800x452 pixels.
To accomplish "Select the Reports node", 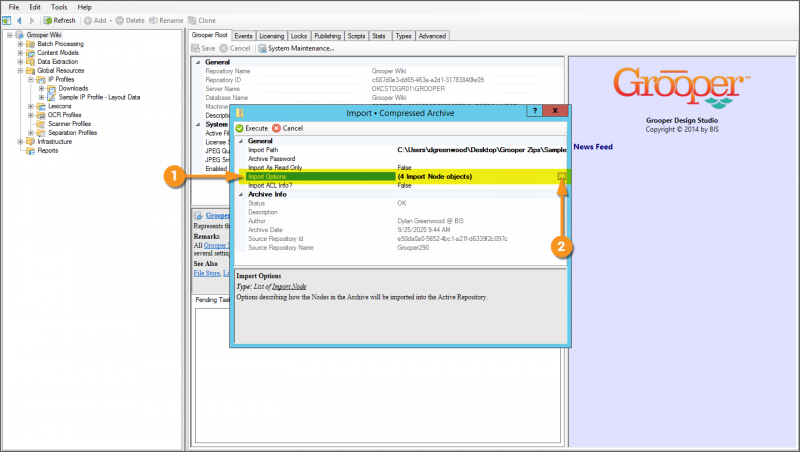I will point(47,150).
